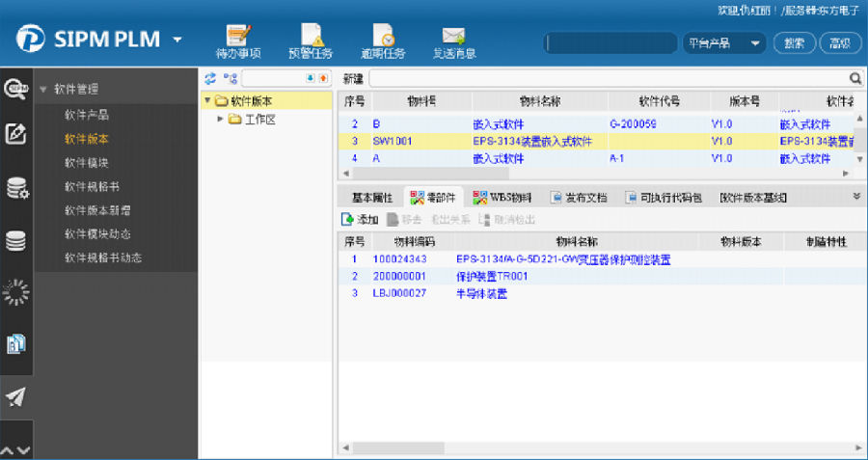Collapse the 软件管理 sidebar section
Image resolution: width=868 pixels, height=460 pixels.
(43, 90)
